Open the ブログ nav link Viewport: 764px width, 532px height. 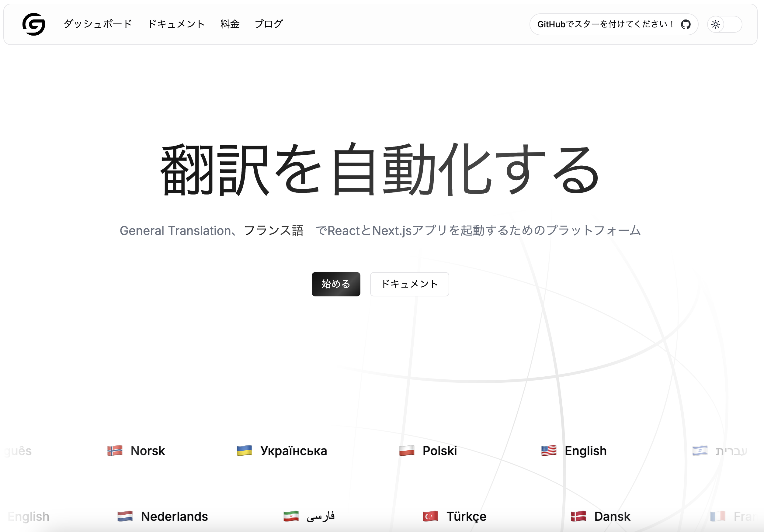click(x=269, y=24)
